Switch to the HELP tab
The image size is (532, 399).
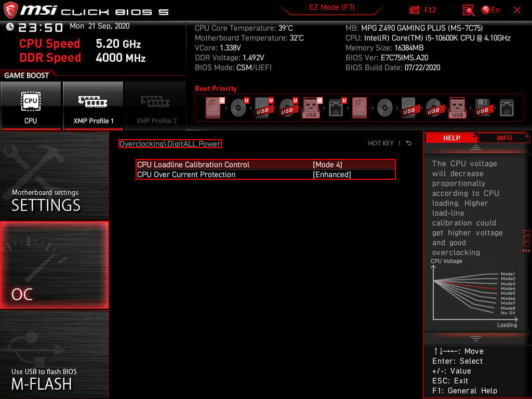451,138
